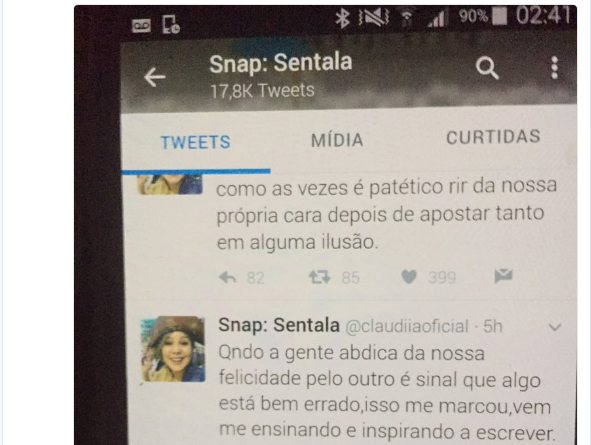Tap the voicemail icon in status bar
The width and height of the screenshot is (591, 445).
(x=141, y=26)
